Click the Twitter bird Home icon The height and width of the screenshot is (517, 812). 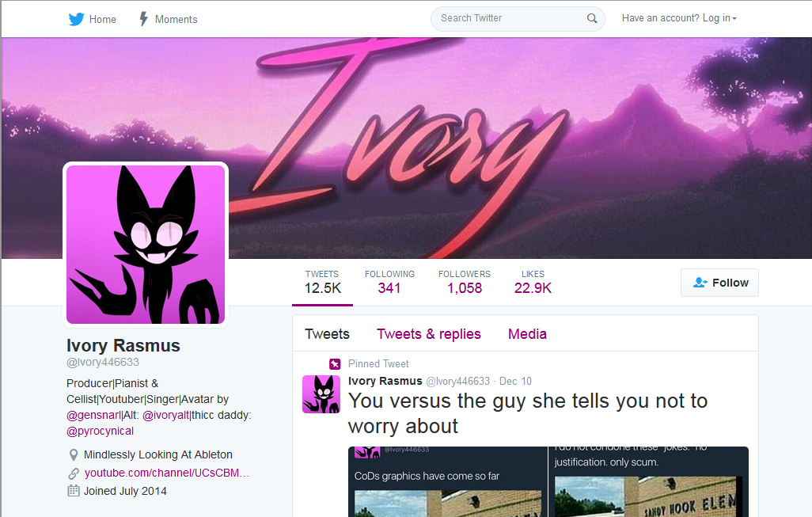coord(76,19)
